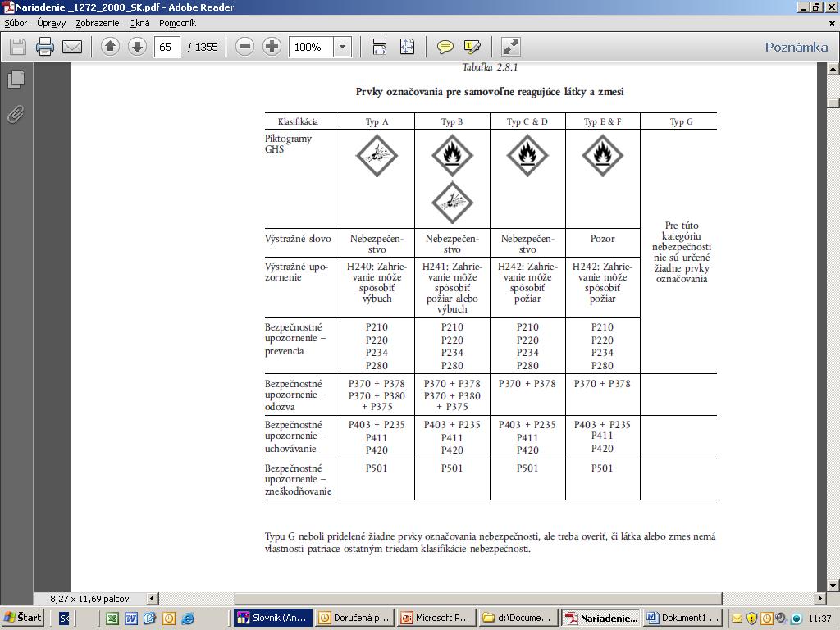This screenshot has height=630, width=840.
Task: Zoom in with the plus button
Action: pos(272,47)
